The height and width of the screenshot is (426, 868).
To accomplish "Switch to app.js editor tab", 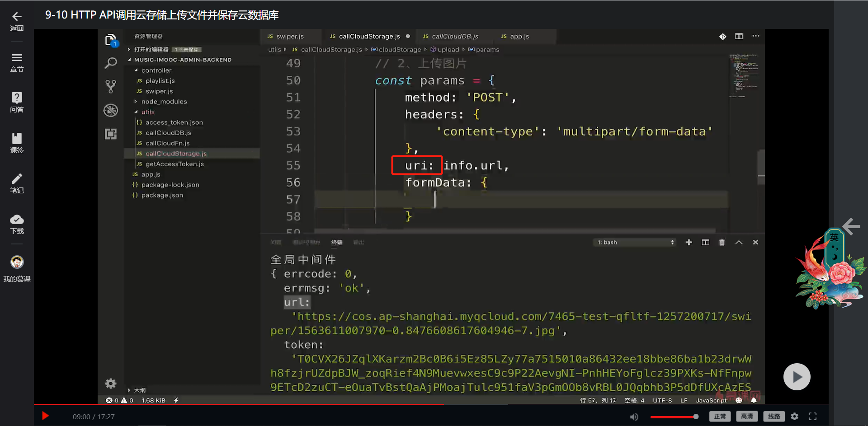I will [x=519, y=37].
